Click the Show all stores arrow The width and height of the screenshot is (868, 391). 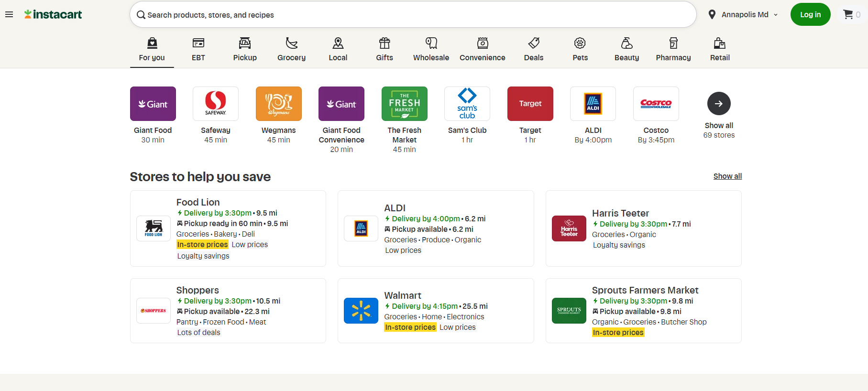click(x=718, y=104)
